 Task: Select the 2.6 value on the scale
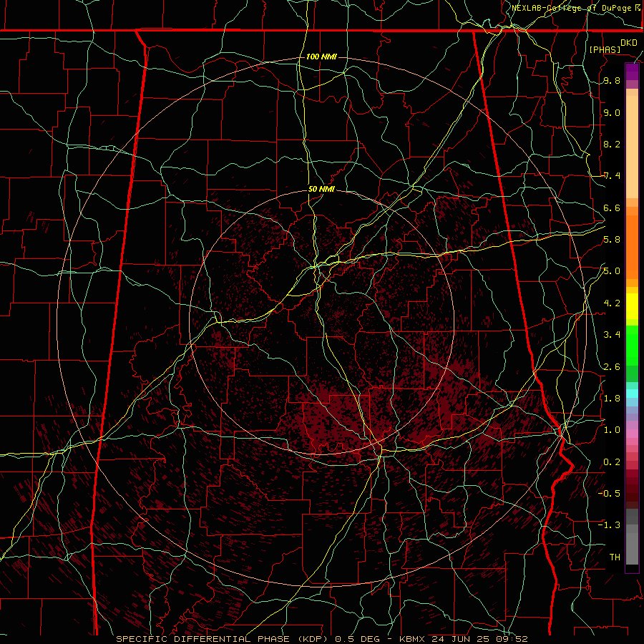click(612, 367)
